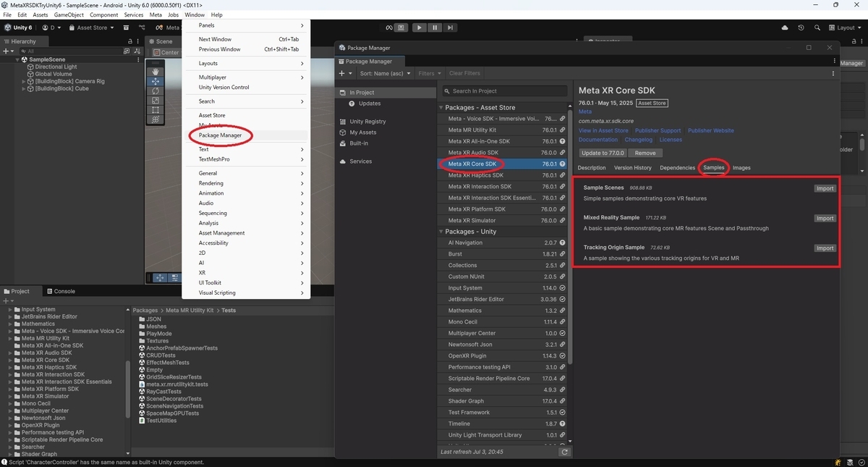Open the Hierarchy create plus dropdown
This screenshot has width=868, height=467.
tap(8, 51)
